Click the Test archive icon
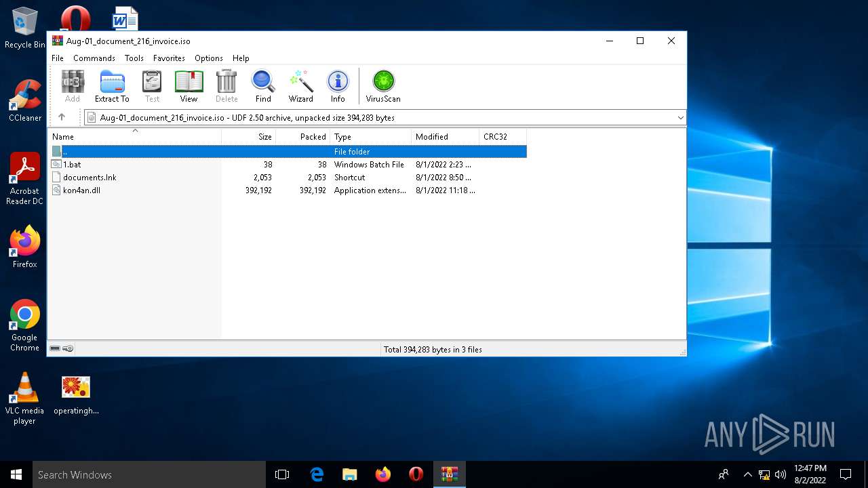868x488 pixels. point(152,82)
